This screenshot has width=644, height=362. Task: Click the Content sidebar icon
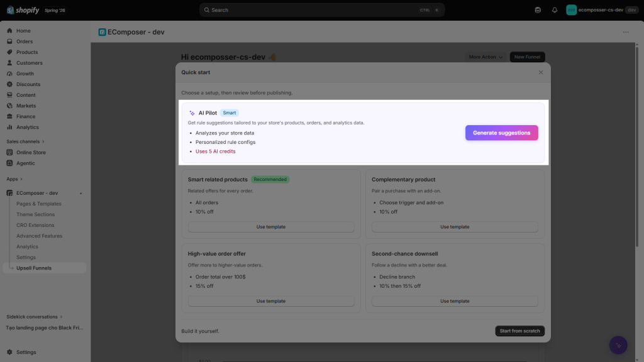[9, 95]
